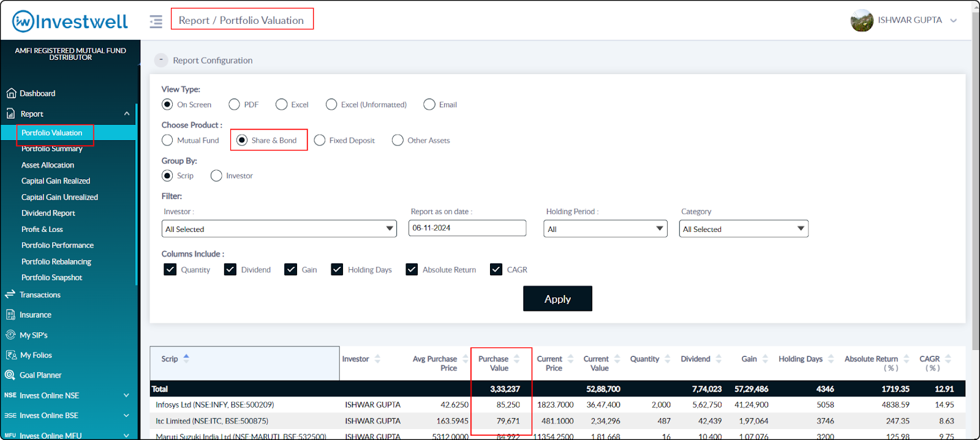This screenshot has width=980, height=440.
Task: Sort by Quantity column arrows
Action: tap(668, 359)
